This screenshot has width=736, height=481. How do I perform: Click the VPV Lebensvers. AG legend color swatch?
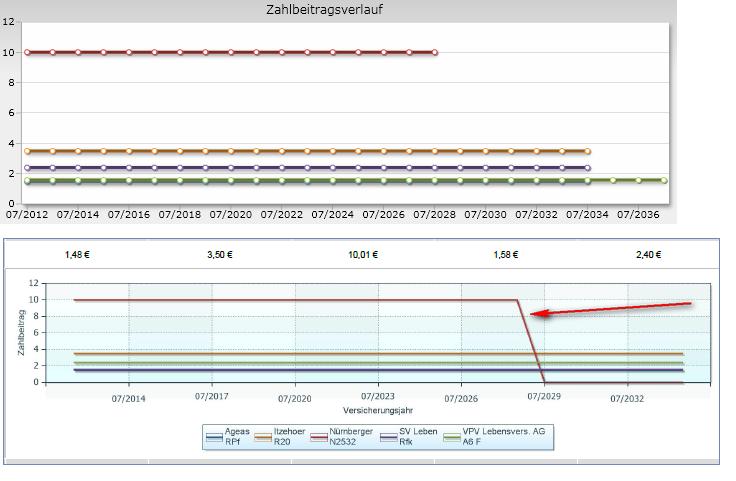[452, 437]
